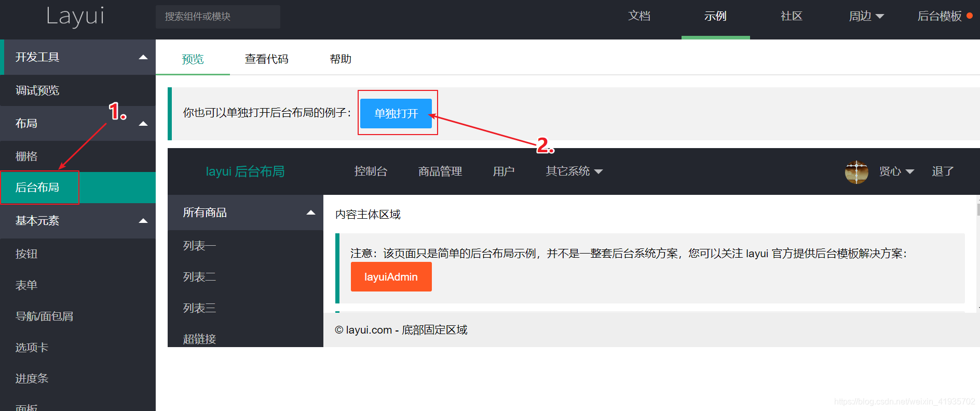
Task: Click the © layui.com footer text
Action: click(401, 330)
